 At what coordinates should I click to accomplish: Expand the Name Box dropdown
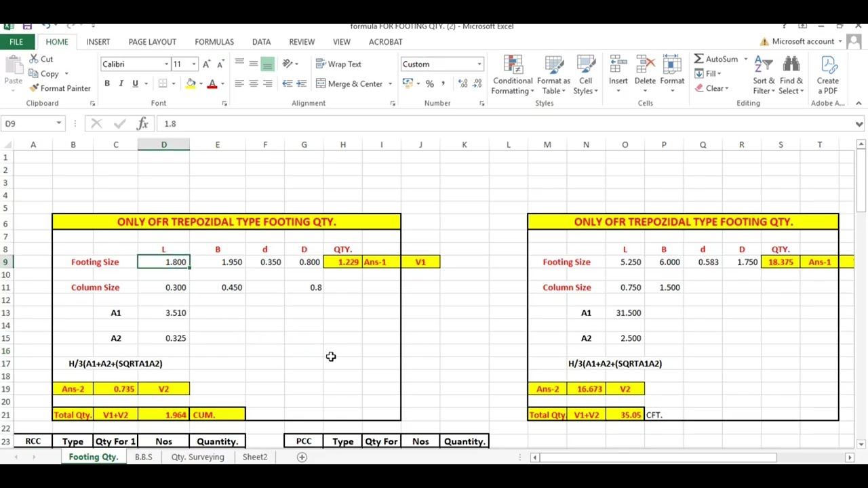click(x=59, y=123)
